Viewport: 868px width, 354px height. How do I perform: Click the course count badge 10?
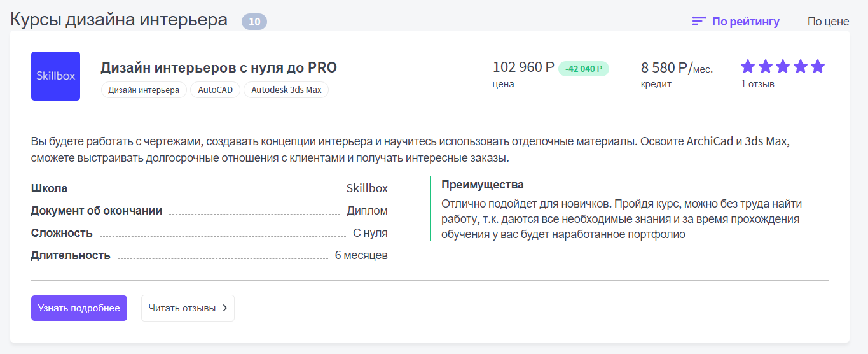click(x=254, y=22)
